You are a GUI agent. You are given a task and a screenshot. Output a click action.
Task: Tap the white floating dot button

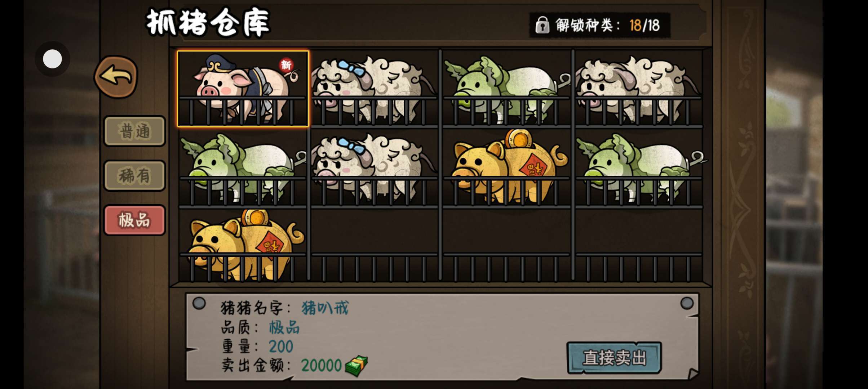point(53,59)
